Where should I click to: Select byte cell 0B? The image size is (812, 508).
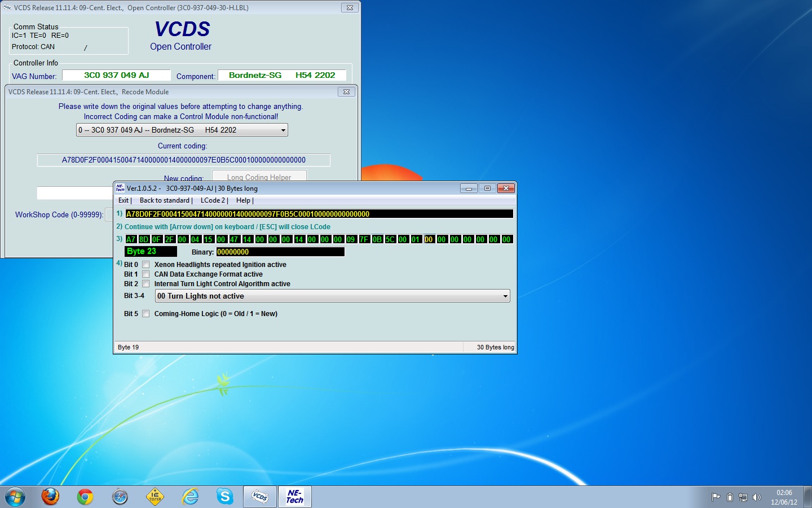click(377, 239)
